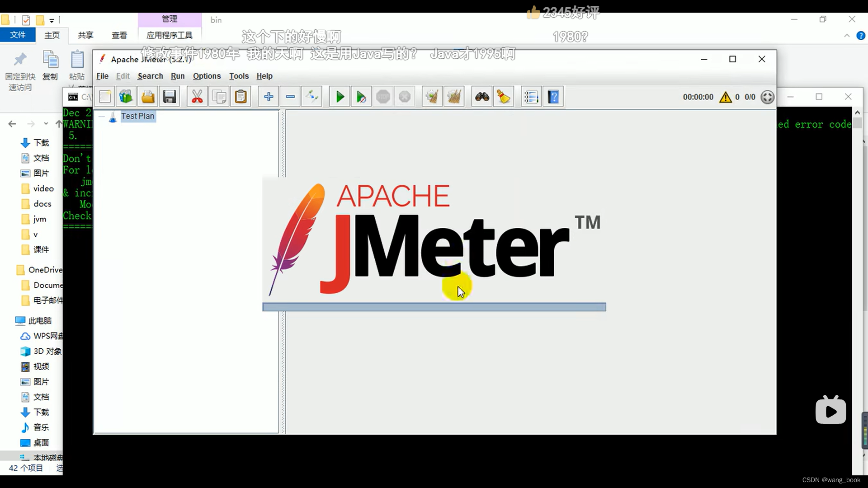868x488 pixels.
Task: Switch to the 共享 ribbon tab
Action: pyautogui.click(x=85, y=35)
